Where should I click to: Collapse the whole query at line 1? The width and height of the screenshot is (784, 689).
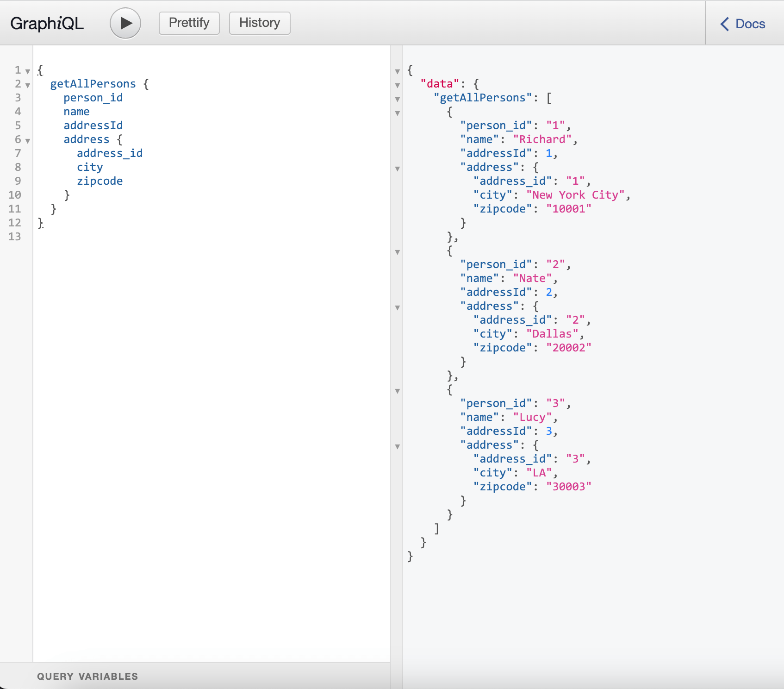pos(27,71)
